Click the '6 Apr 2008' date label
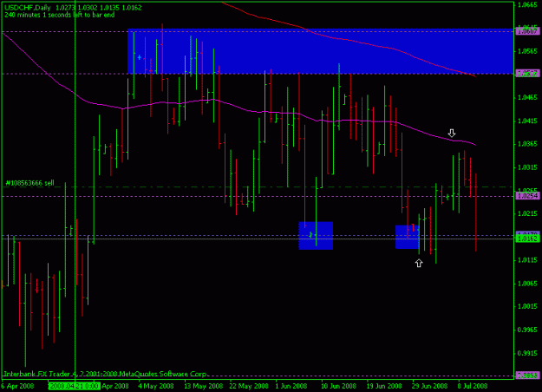542x392 pixels. [x=17, y=386]
